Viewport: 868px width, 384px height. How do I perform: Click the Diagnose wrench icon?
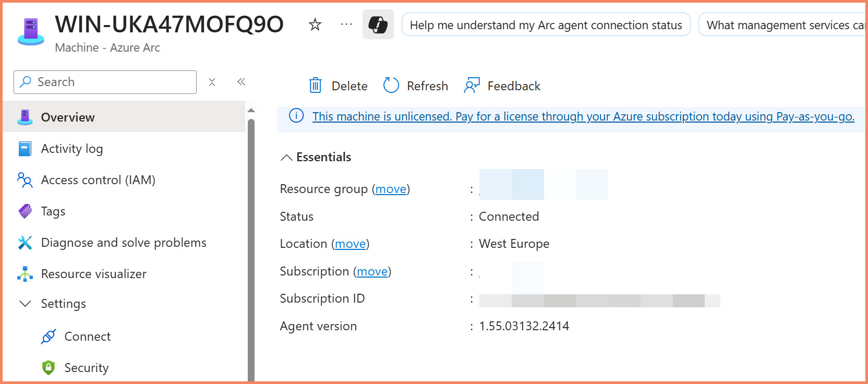25,243
